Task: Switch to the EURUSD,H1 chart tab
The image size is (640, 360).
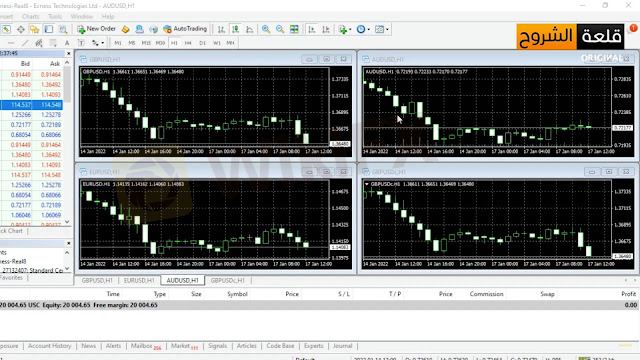Action: point(139,280)
